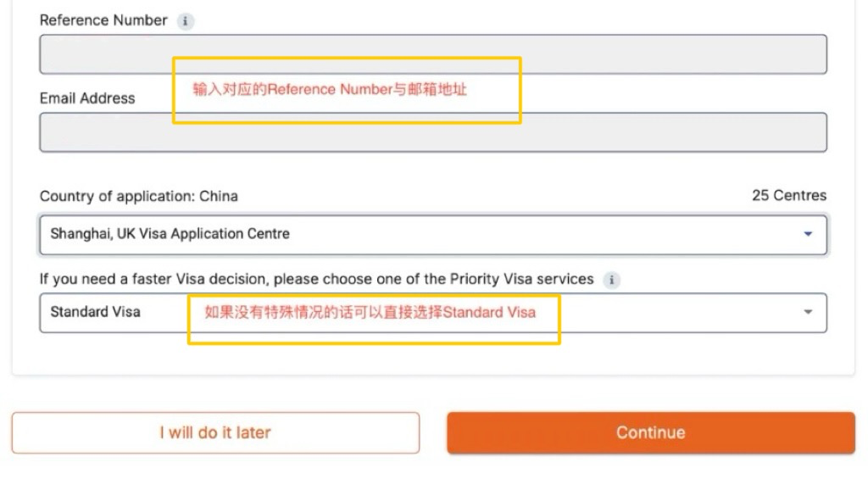Click the info icon beside Reference Number

186,21
